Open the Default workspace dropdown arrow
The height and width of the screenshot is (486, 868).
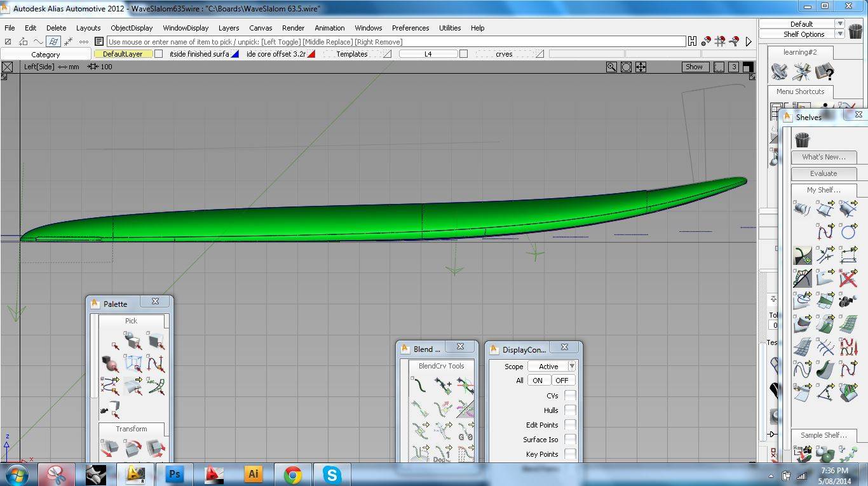click(x=839, y=24)
